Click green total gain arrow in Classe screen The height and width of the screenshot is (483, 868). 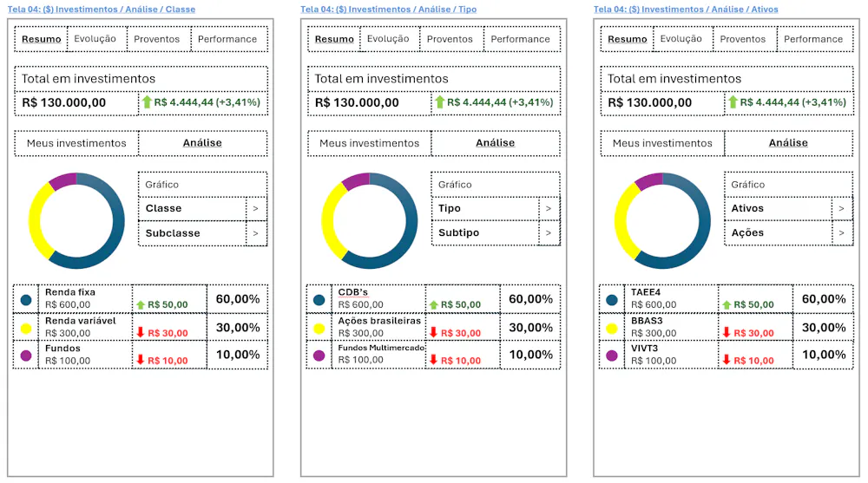[x=147, y=101]
